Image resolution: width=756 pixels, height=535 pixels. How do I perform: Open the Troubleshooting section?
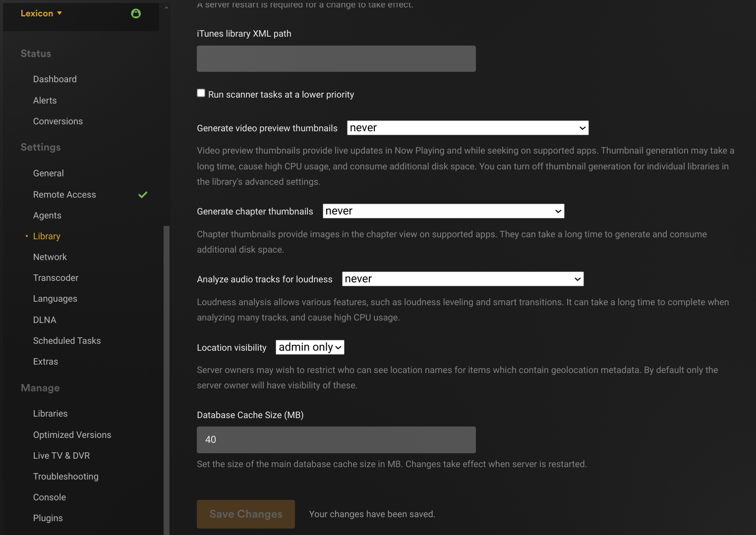pos(66,477)
